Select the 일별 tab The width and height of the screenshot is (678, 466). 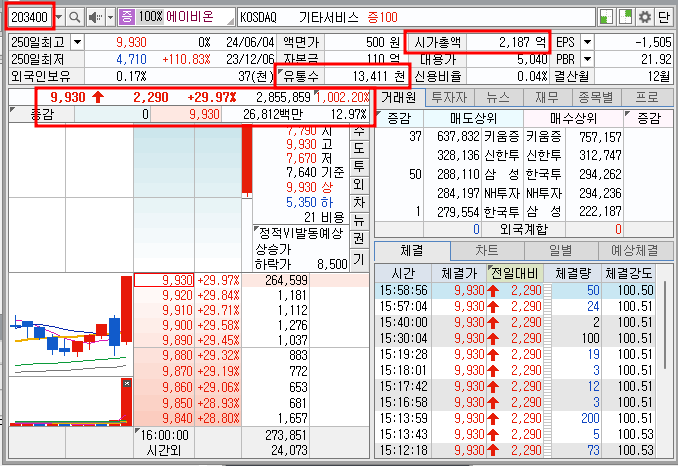(561, 250)
